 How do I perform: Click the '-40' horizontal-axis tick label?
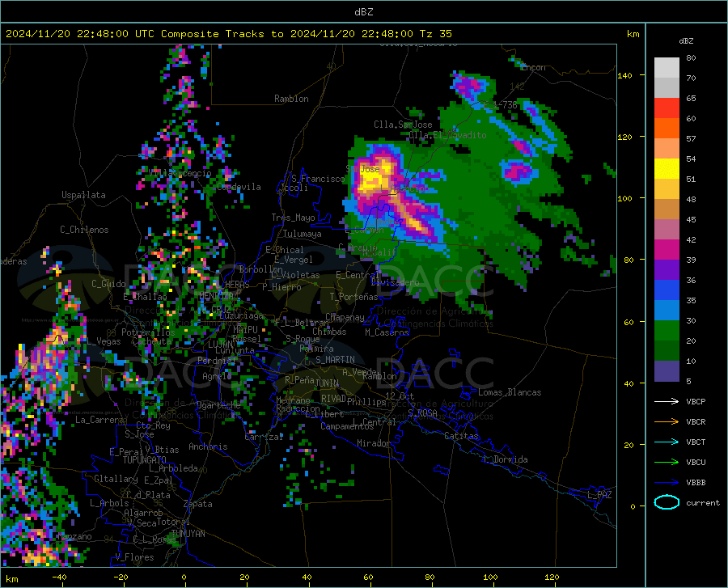click(59, 577)
